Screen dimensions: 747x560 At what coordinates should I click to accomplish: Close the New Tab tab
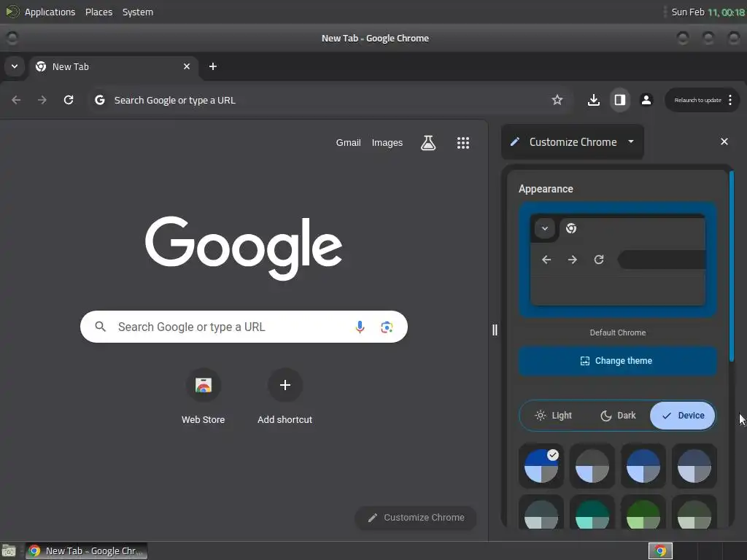(187, 66)
